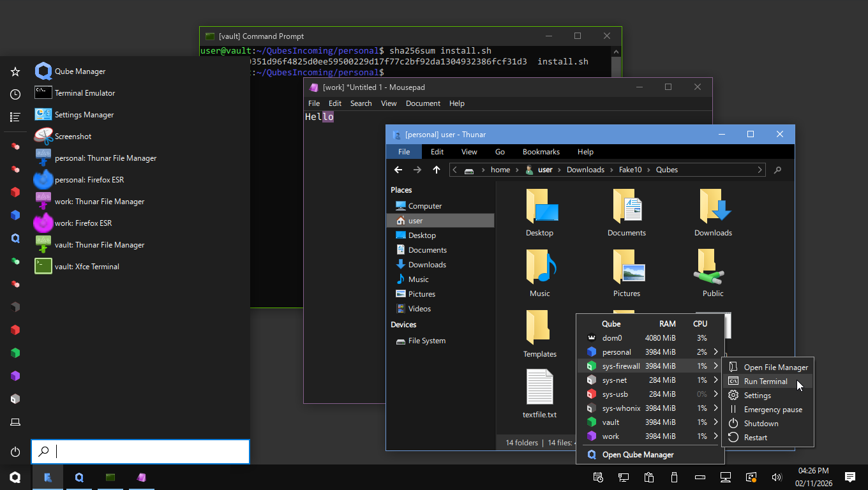Click Open Qube Manager in the widget
Screen dimensions: 868x490
(638, 455)
